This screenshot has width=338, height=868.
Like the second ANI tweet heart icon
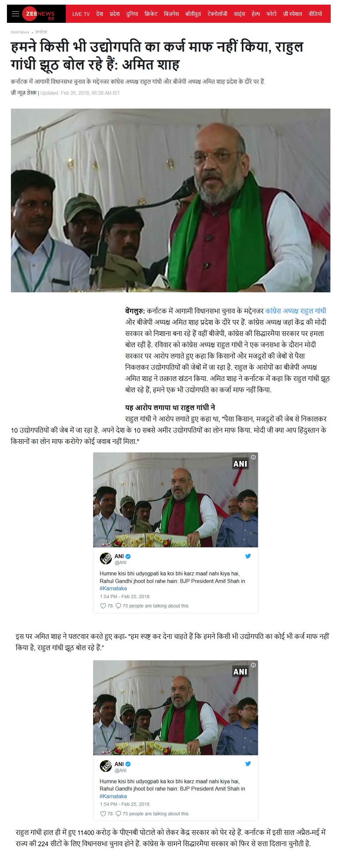(x=104, y=814)
